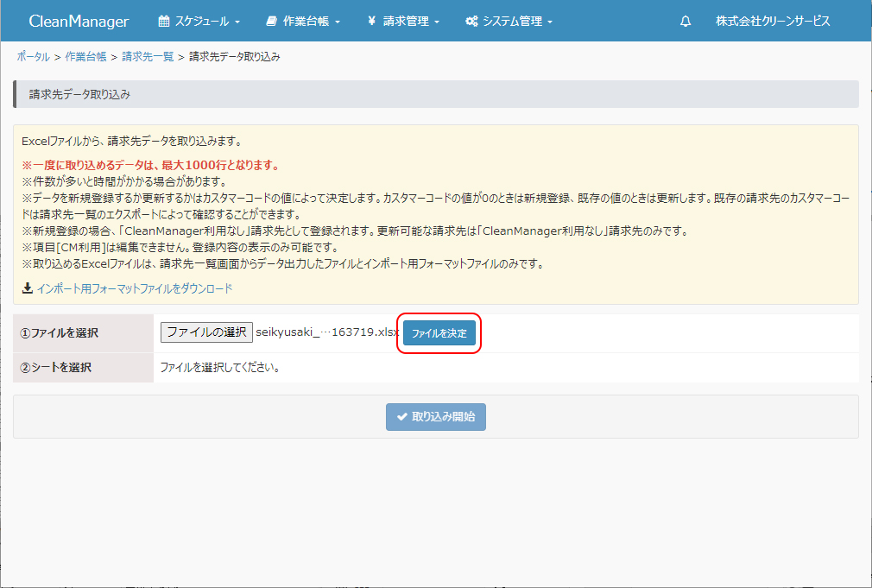Expand the システム管理 dropdown arrow
The image size is (872, 588).
[x=549, y=22]
